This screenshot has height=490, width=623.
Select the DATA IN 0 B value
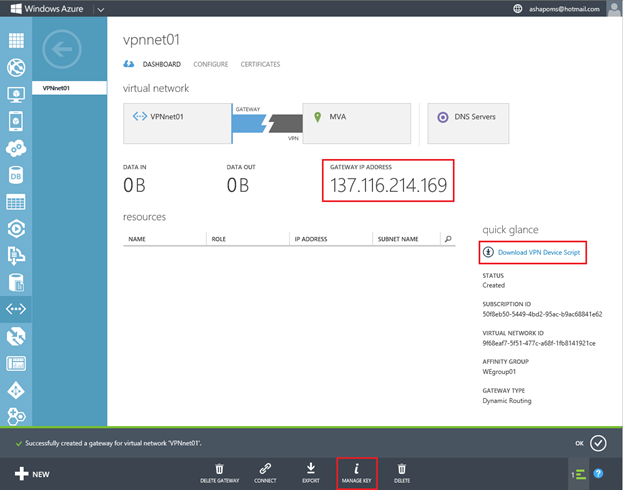[x=134, y=186]
